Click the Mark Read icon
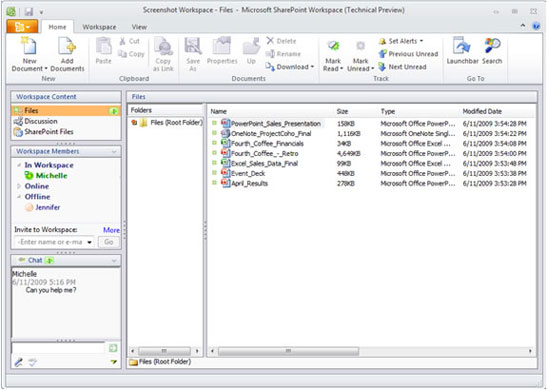 (333, 47)
